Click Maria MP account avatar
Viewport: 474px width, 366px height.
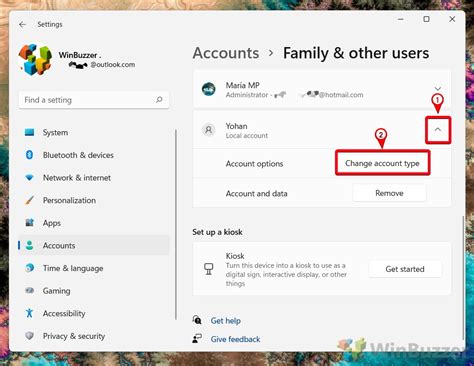pos(209,89)
